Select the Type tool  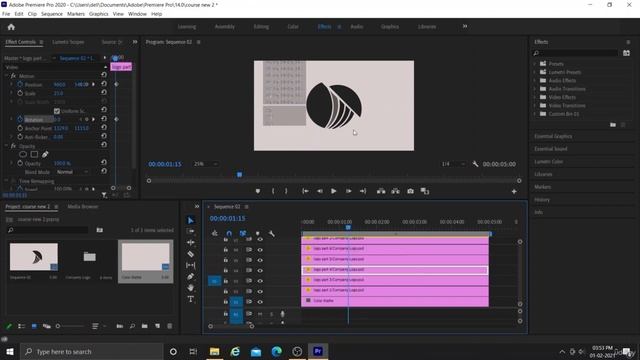coord(191,299)
